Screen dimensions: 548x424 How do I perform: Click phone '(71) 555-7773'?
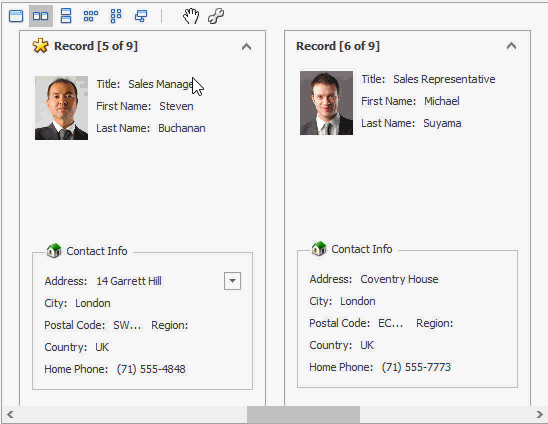[x=416, y=367]
